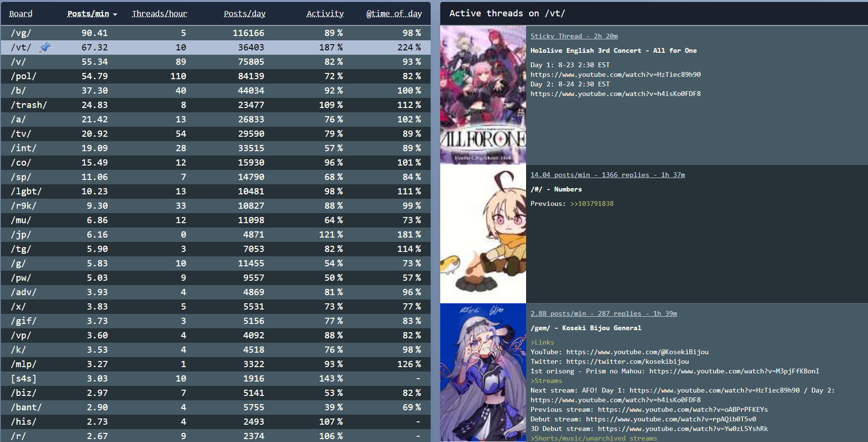This screenshot has height=442, width=868.
Task: View the Koseki Bijou thread thumbnail
Action: [483, 372]
